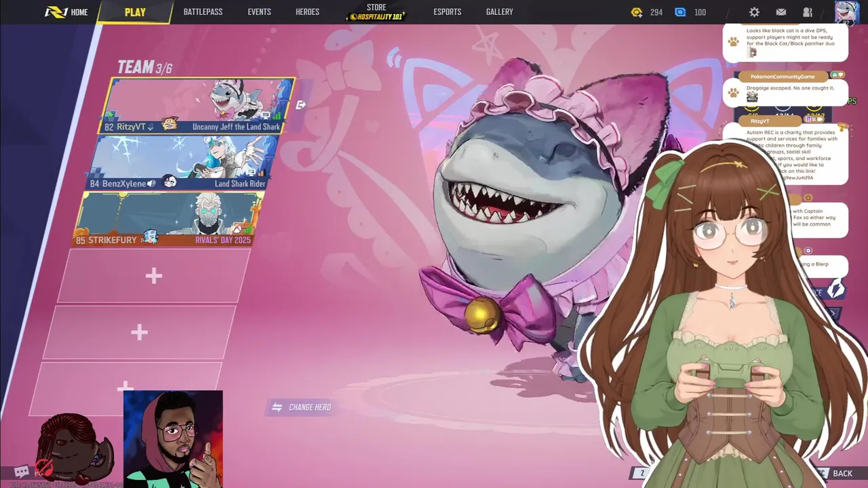Image resolution: width=868 pixels, height=488 pixels.
Task: Click the blue Units currency icon
Action: [x=680, y=12]
